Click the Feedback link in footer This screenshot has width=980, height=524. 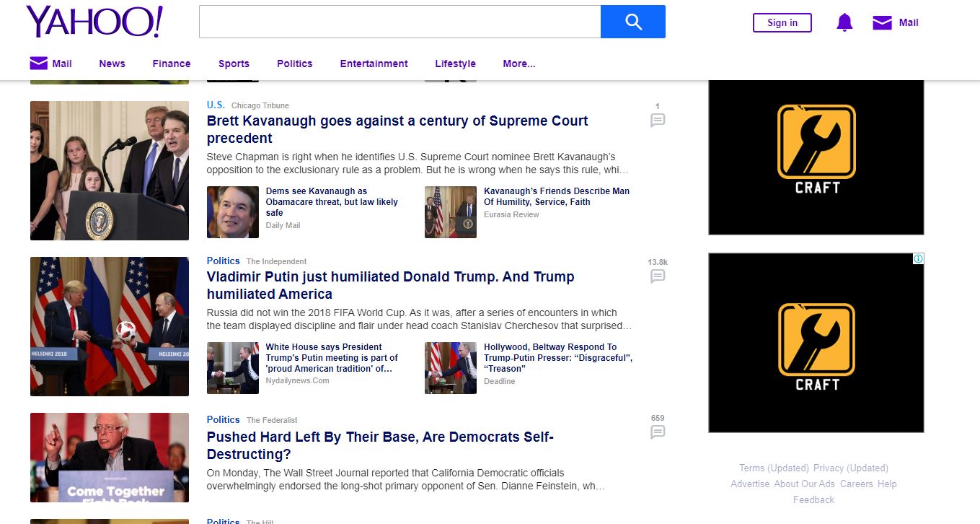pyautogui.click(x=813, y=499)
